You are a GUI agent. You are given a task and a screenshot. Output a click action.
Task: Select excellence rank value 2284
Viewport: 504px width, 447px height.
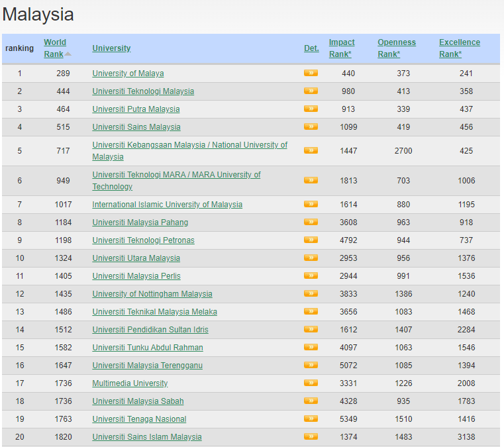(466, 330)
